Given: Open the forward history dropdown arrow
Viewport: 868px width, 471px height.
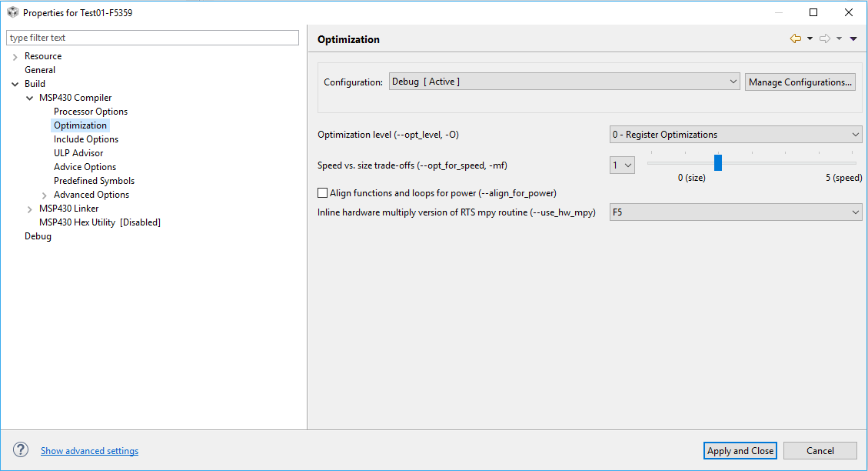Looking at the screenshot, I should point(840,38).
